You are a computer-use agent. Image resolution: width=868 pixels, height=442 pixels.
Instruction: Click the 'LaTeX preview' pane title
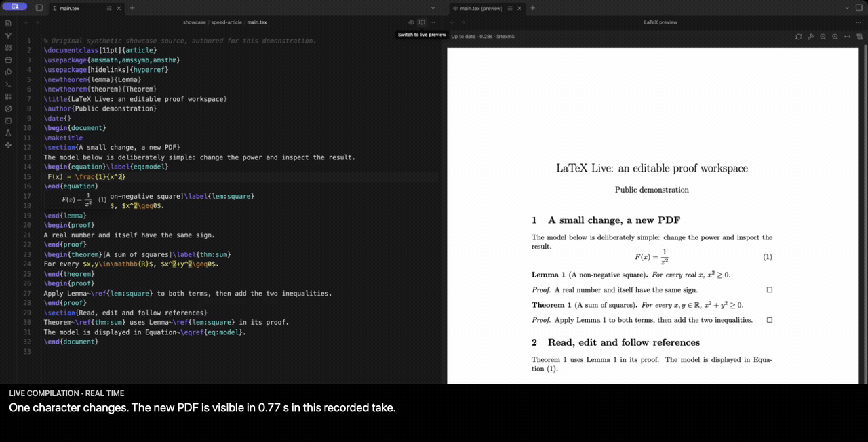click(660, 22)
